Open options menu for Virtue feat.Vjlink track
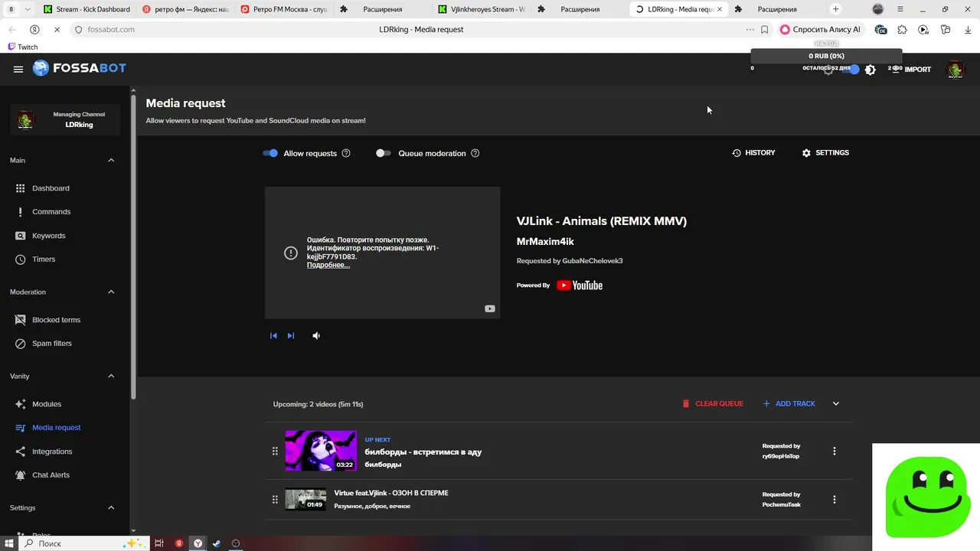980x551 pixels. click(x=835, y=500)
